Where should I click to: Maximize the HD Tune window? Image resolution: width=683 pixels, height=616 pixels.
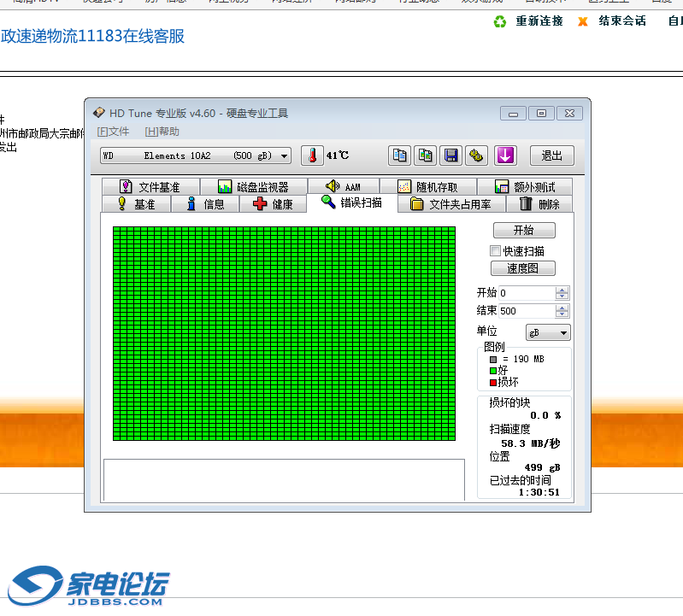(x=541, y=114)
